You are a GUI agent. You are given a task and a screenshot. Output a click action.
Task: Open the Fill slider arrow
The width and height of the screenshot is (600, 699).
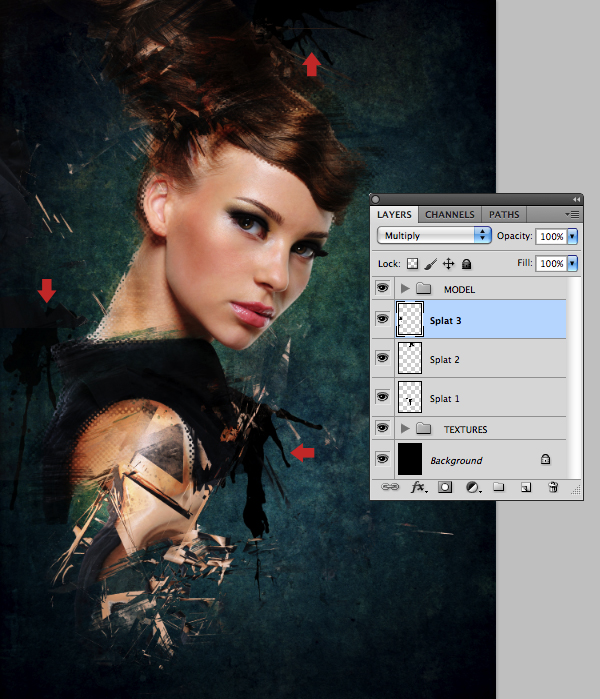point(572,263)
